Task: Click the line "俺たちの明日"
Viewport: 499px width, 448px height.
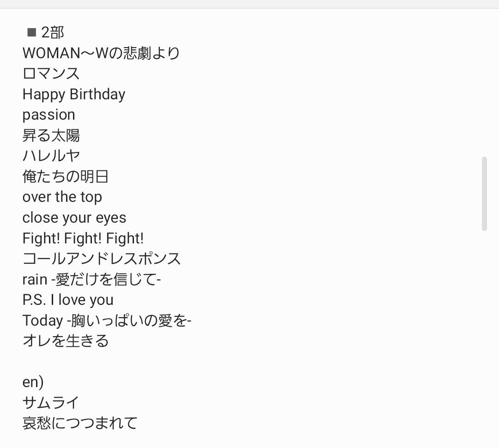Action: (x=65, y=176)
